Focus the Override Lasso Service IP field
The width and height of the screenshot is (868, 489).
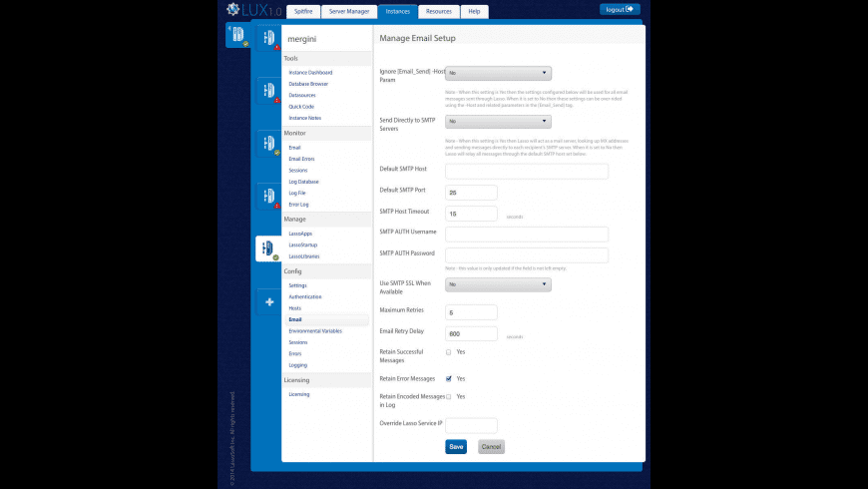[x=471, y=426]
